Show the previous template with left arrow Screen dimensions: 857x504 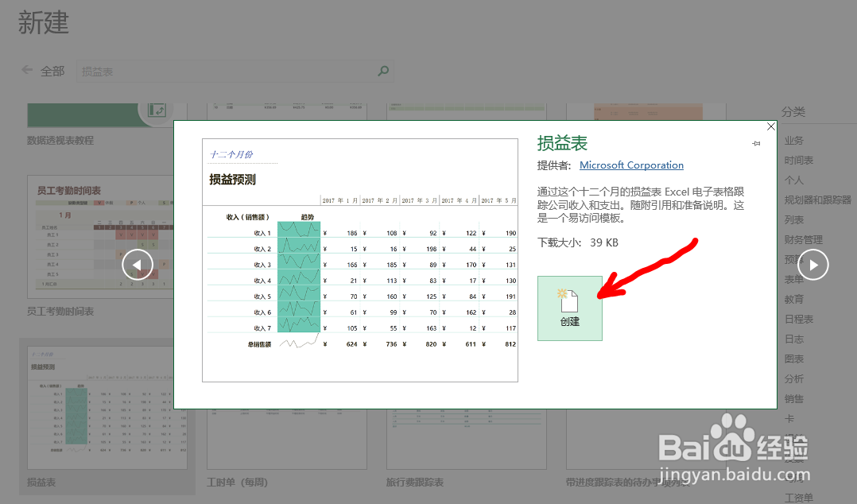tap(138, 264)
